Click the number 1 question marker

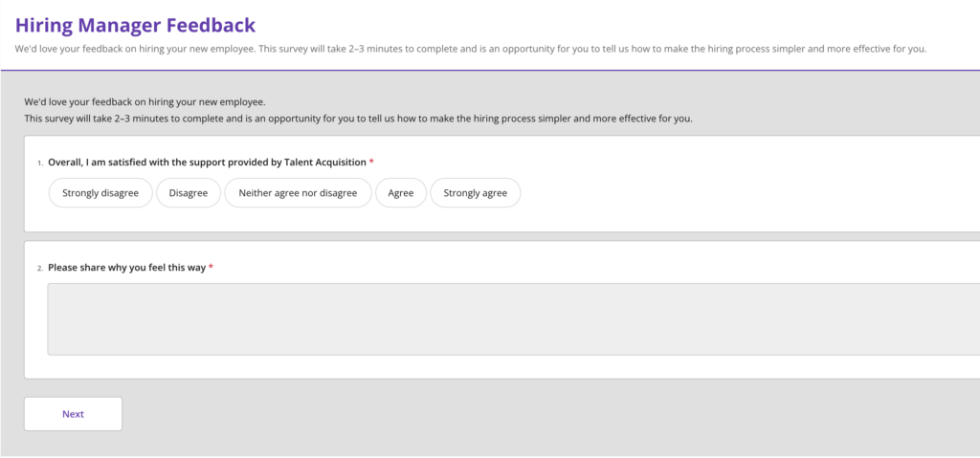[x=39, y=164]
